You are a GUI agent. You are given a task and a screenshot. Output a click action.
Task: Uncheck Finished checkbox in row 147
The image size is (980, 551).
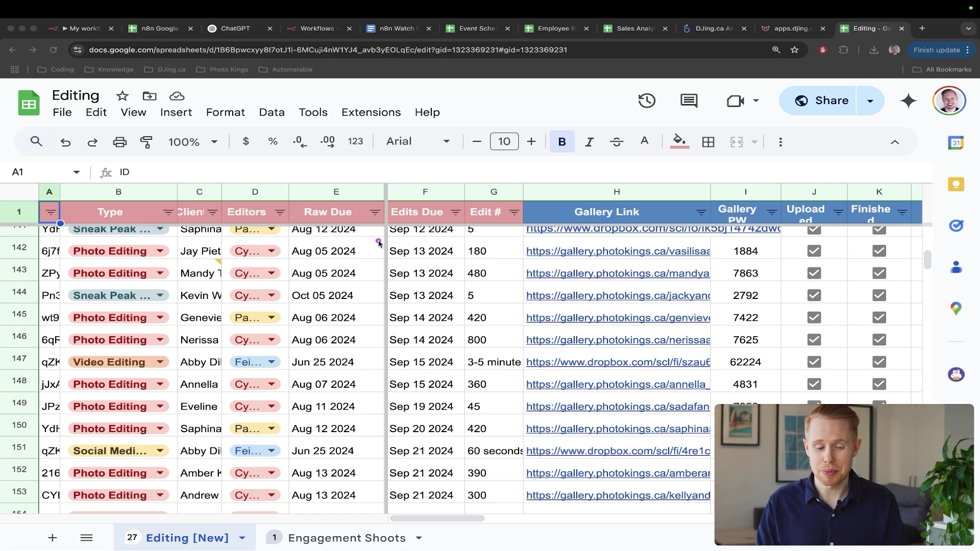(x=879, y=362)
